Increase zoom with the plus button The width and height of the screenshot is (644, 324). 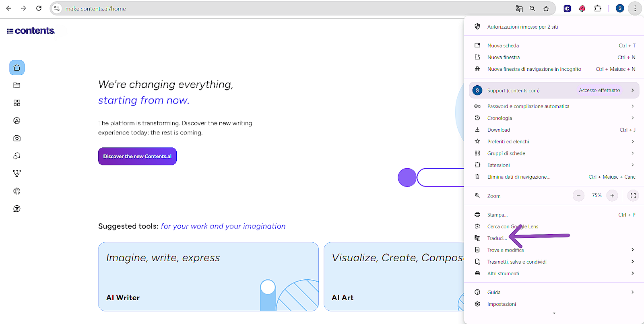(x=612, y=196)
